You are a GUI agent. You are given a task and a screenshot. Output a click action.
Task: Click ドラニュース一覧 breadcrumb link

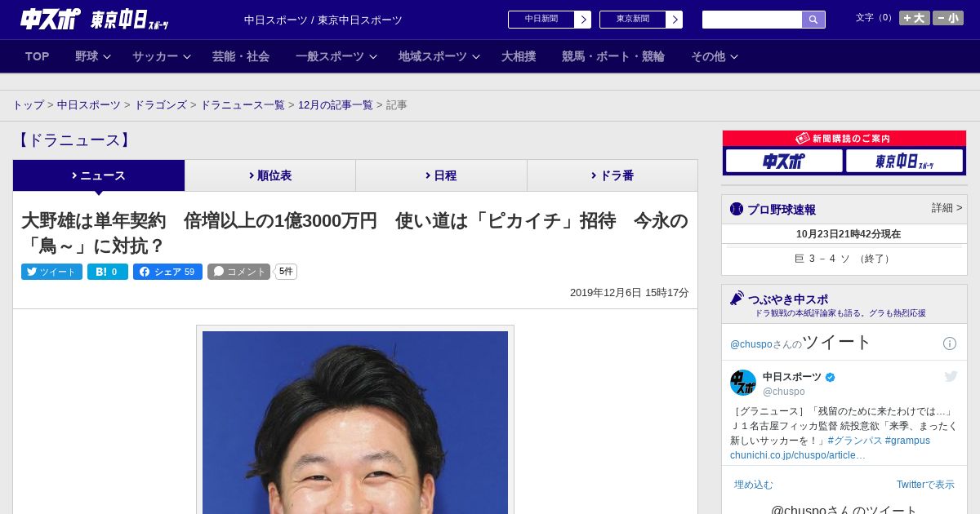pos(243,105)
